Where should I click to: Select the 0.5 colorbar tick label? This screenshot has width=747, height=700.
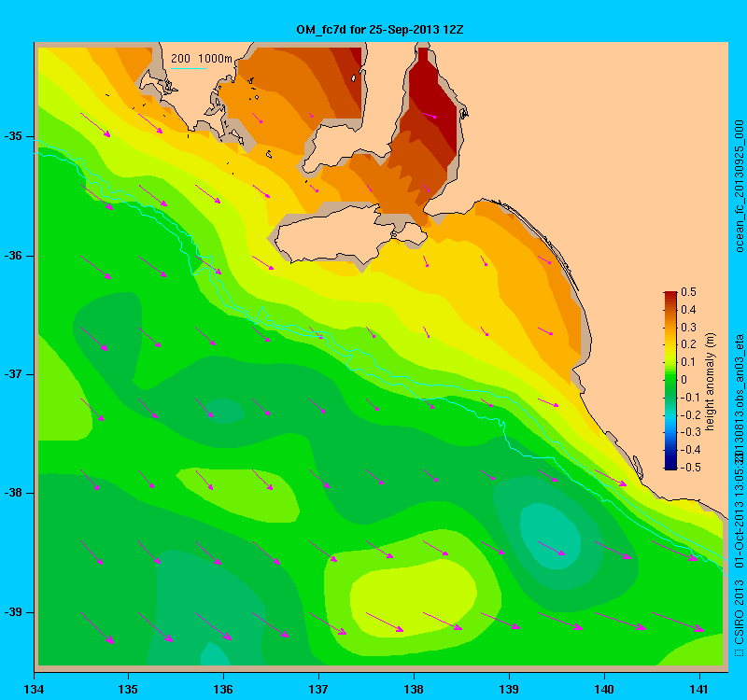(688, 292)
